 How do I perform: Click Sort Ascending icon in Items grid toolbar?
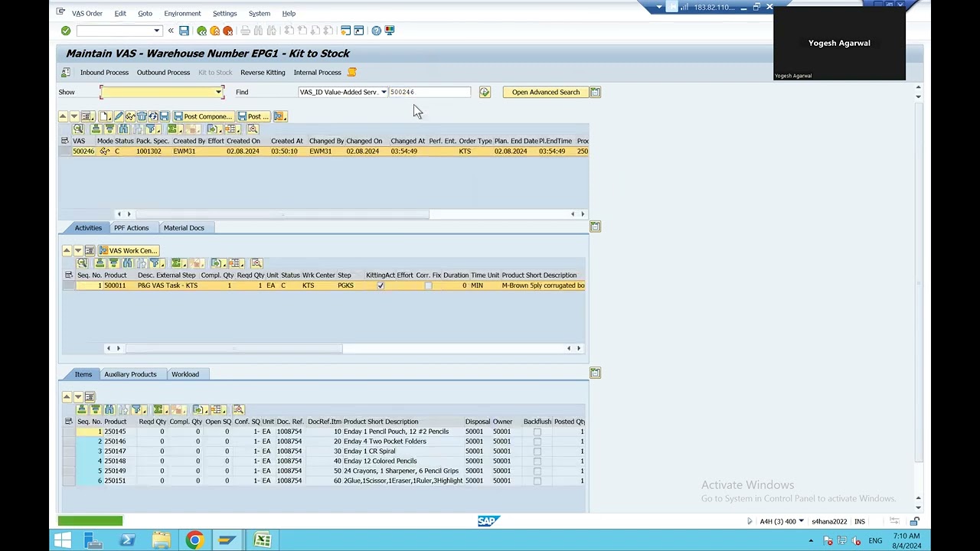82,409
